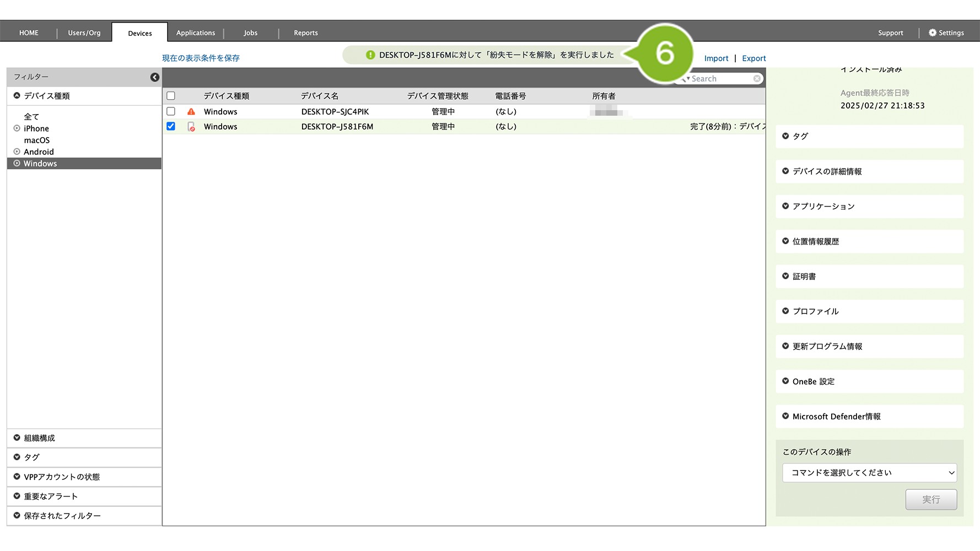Uncheck the box for DESKTOP-J581F6M
The height and width of the screenshot is (551, 980).
[171, 126]
